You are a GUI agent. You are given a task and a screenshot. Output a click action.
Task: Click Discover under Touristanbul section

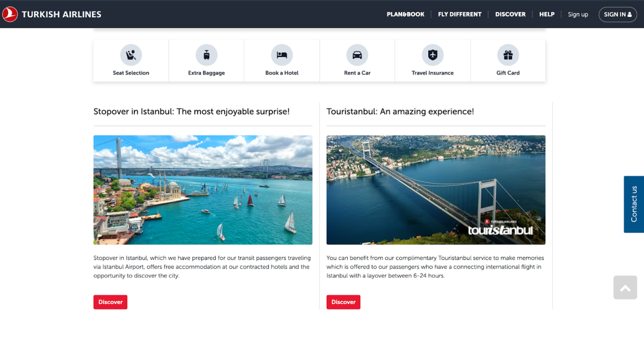point(343,302)
